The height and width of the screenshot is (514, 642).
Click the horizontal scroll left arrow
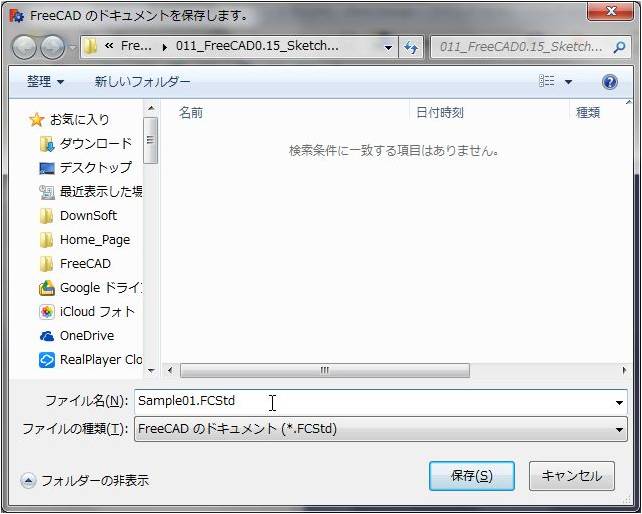tap(170, 371)
